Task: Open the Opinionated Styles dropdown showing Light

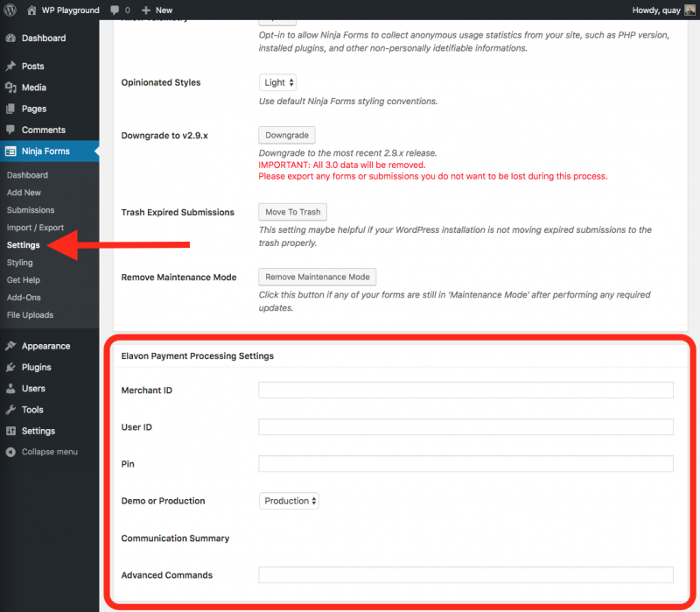Action: 277,81
